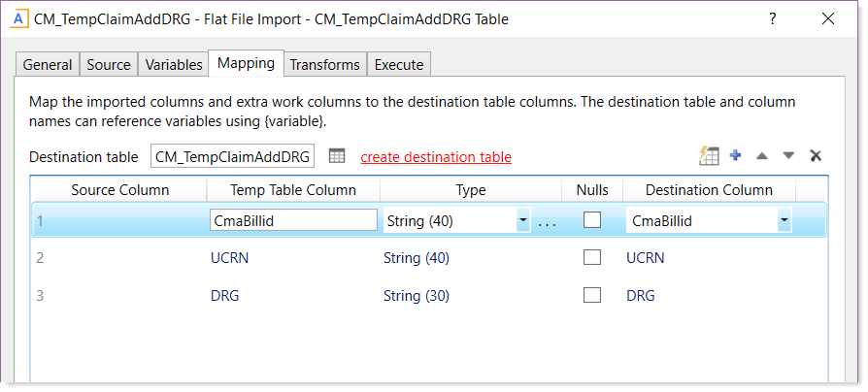The height and width of the screenshot is (392, 868).
Task: Click the create destination table link
Action: click(436, 157)
